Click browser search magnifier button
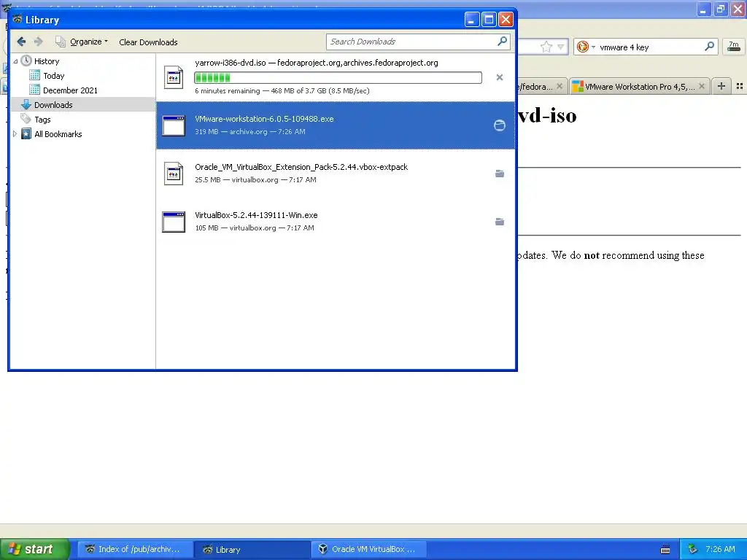 coord(709,47)
